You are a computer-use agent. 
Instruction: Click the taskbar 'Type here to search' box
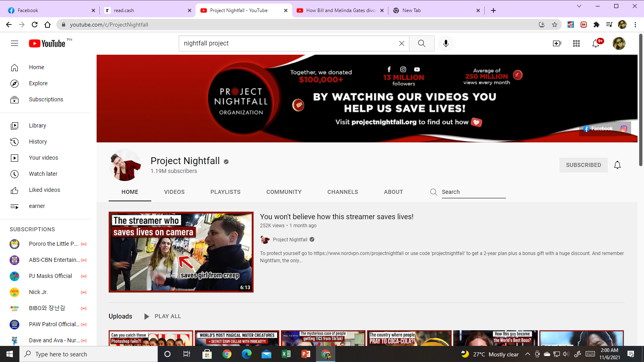[x=89, y=354]
